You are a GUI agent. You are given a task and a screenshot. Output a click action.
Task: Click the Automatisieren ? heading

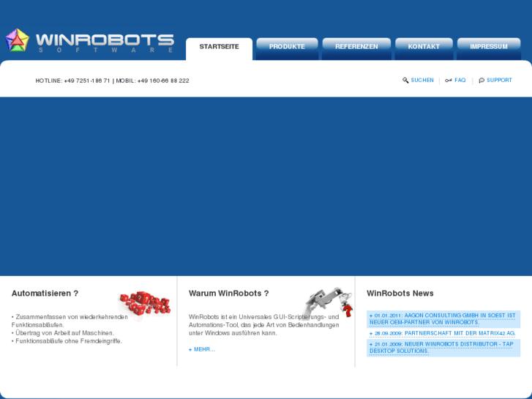tap(45, 294)
